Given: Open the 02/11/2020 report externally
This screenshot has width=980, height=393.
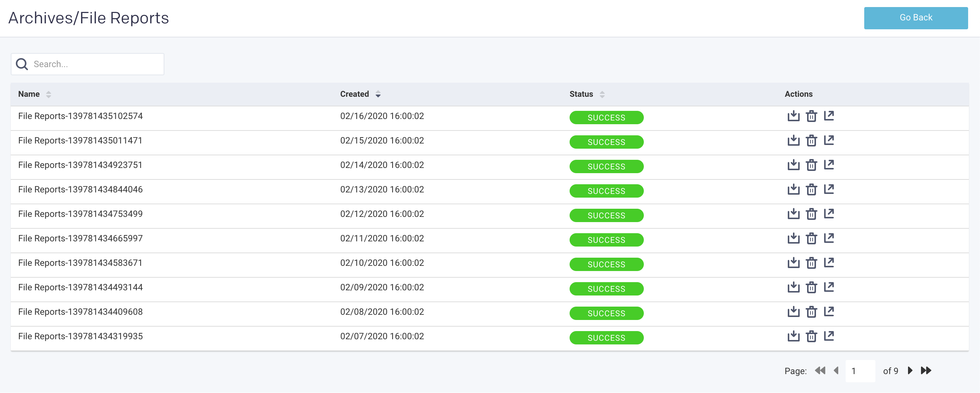Looking at the screenshot, I should tap(829, 238).
